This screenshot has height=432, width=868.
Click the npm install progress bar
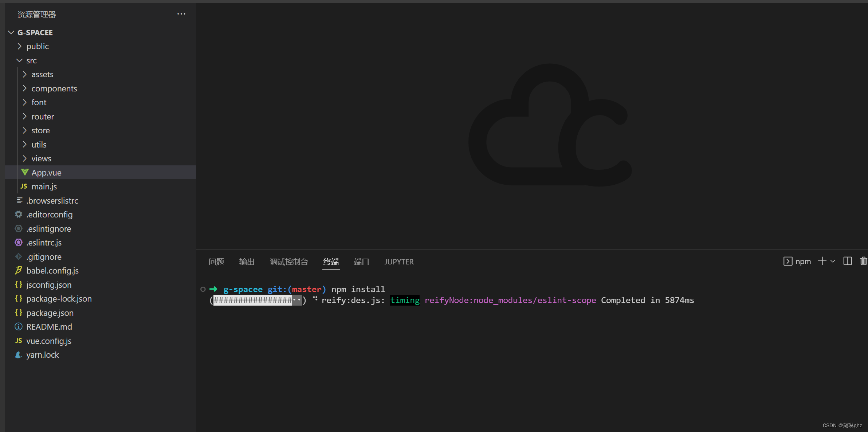point(258,301)
